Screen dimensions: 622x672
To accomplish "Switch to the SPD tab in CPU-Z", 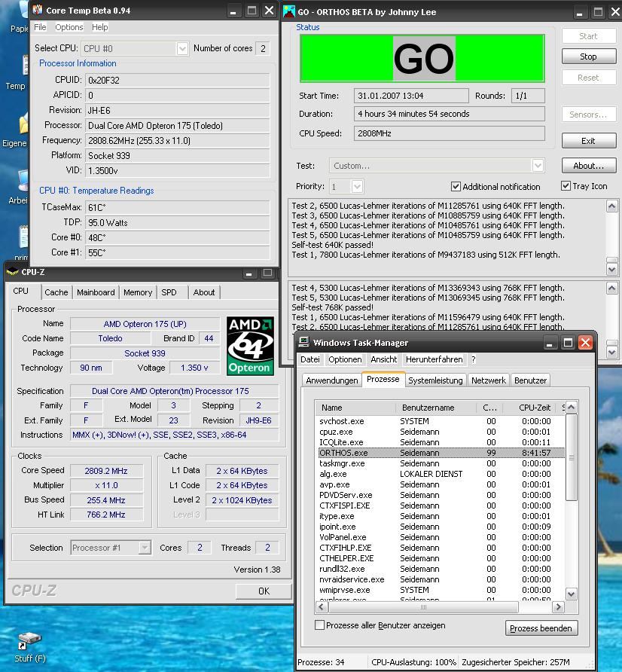I will click(x=169, y=292).
